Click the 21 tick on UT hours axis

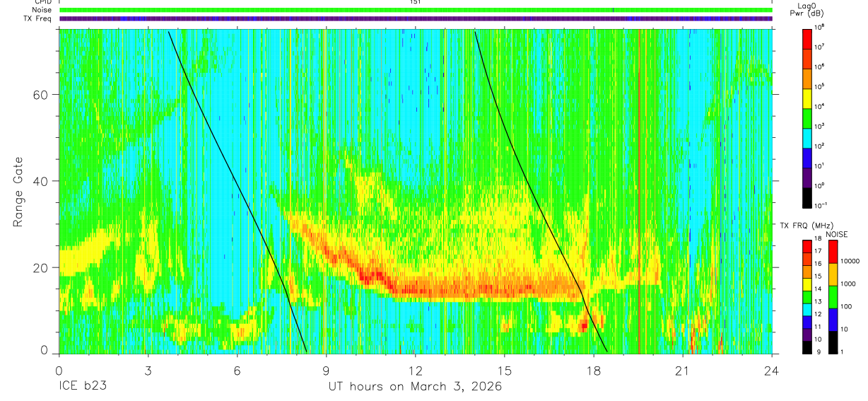[x=683, y=371]
